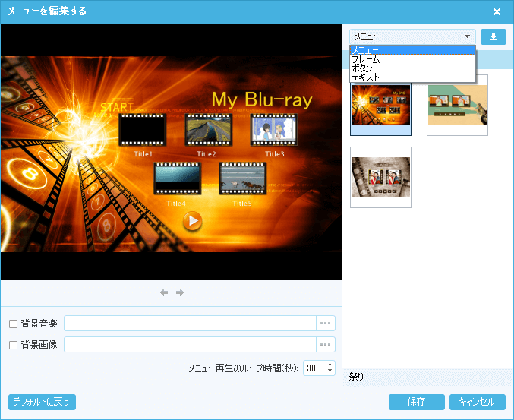The image size is (514, 420).
Task: Close the menu edit dialog
Action: click(x=497, y=11)
